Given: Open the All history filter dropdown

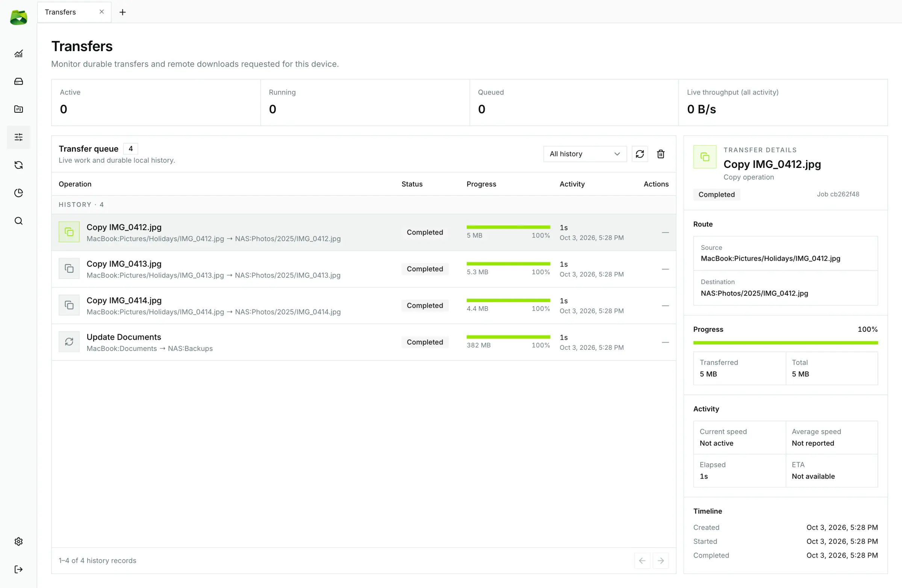Looking at the screenshot, I should 585,154.
